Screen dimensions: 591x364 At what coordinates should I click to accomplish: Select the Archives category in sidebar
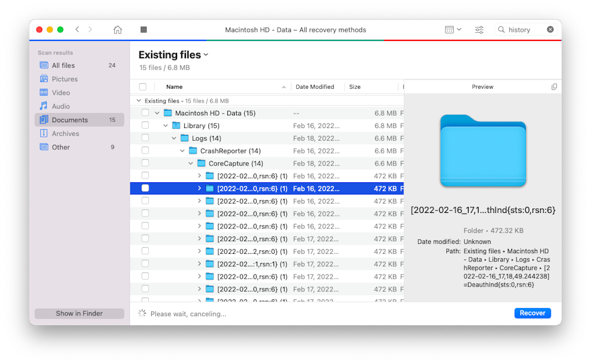point(62,133)
